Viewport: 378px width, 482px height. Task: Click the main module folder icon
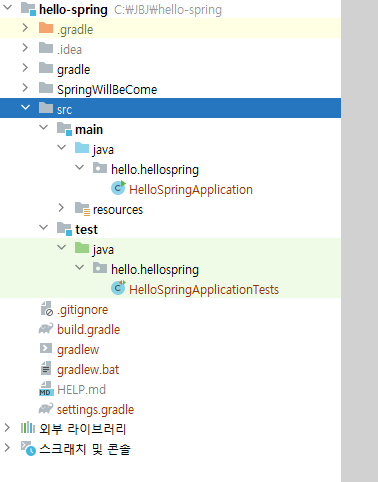click(64, 129)
